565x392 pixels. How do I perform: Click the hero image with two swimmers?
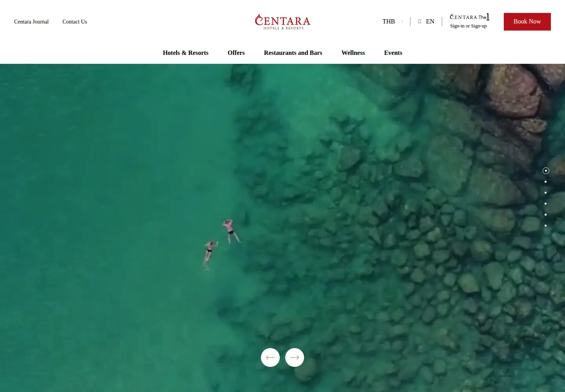point(282,228)
